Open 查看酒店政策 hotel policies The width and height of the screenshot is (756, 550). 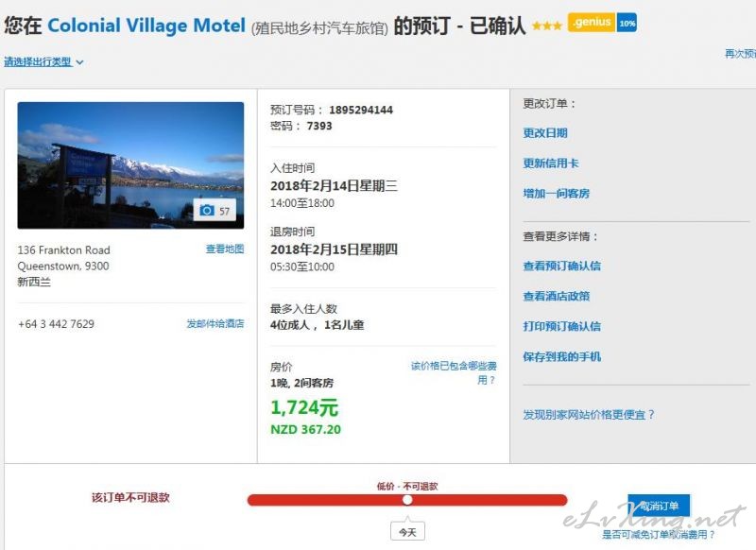[557, 297]
